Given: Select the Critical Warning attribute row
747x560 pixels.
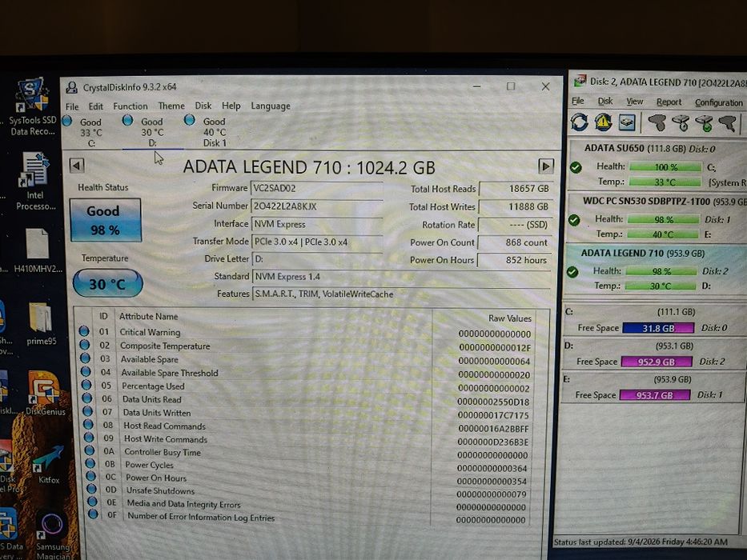Looking at the screenshot, I should coord(305,332).
